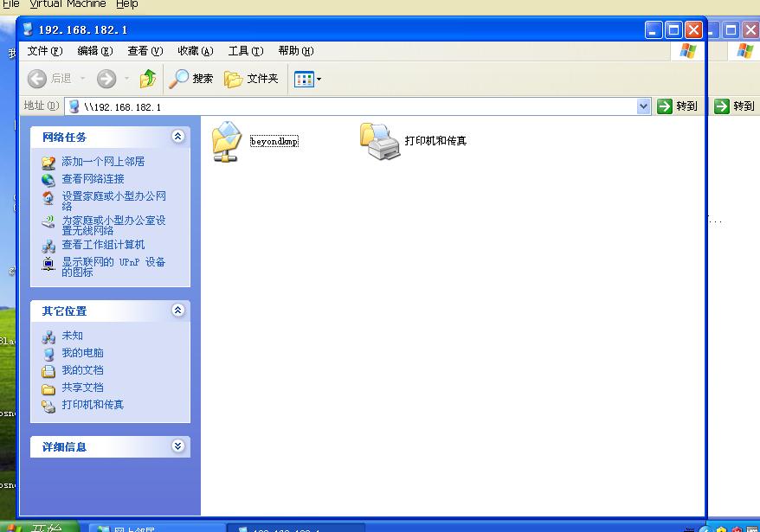The width and height of the screenshot is (760, 532).
Task: Expand the address bar dropdown arrow
Action: click(643, 106)
